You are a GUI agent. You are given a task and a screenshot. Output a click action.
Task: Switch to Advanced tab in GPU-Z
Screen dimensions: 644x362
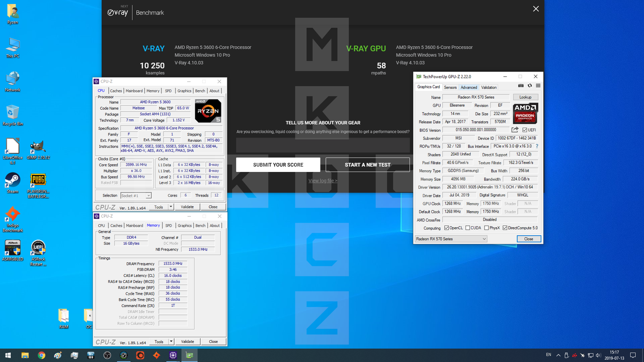click(x=469, y=87)
